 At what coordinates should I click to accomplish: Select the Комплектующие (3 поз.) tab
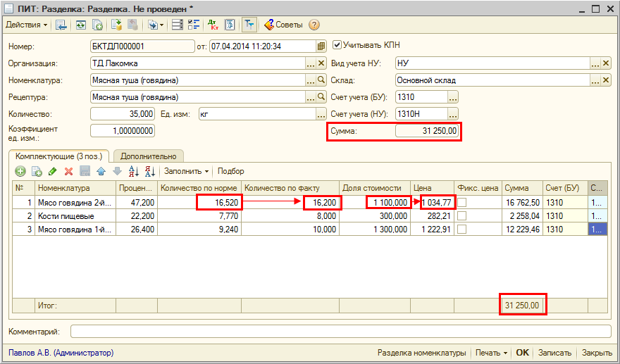coord(59,156)
